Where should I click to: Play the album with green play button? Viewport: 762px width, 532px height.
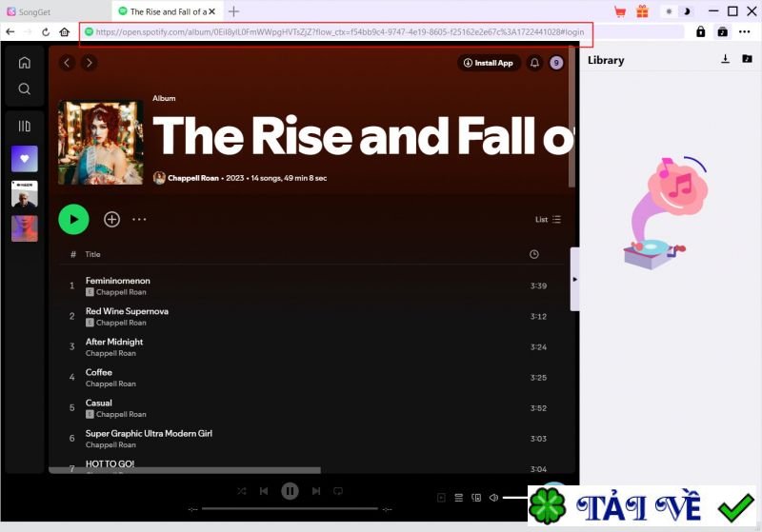(74, 220)
